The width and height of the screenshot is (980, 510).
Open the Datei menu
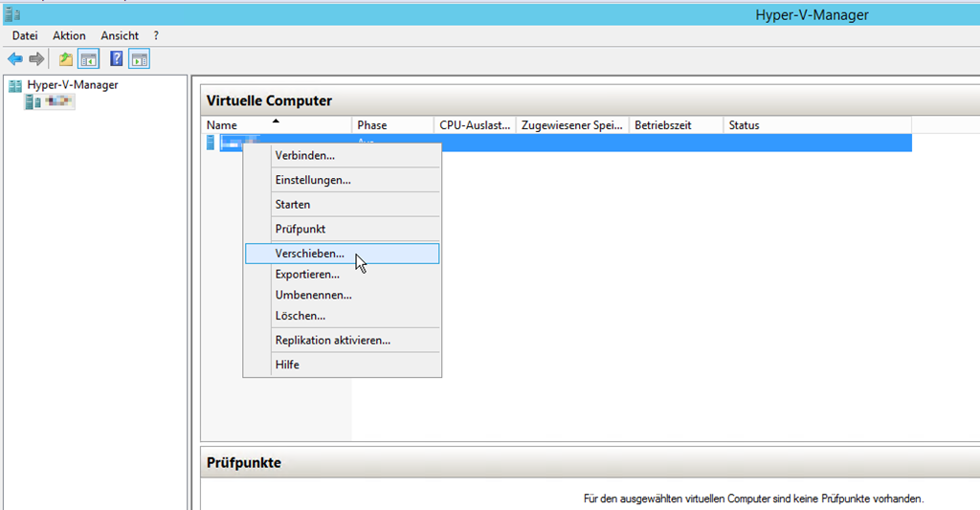click(x=25, y=35)
